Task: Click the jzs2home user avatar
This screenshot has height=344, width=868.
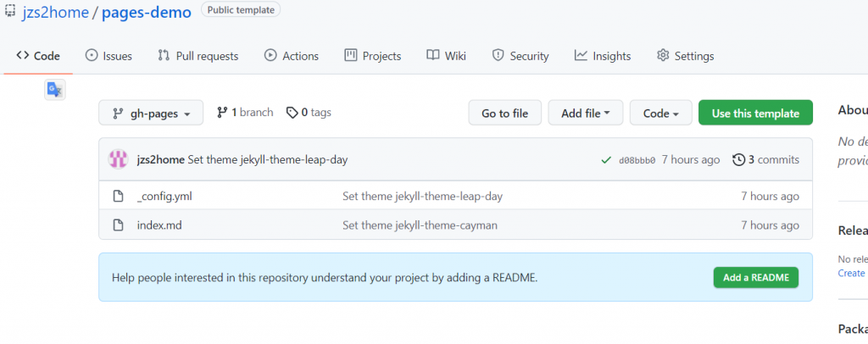Action: pyautogui.click(x=119, y=159)
